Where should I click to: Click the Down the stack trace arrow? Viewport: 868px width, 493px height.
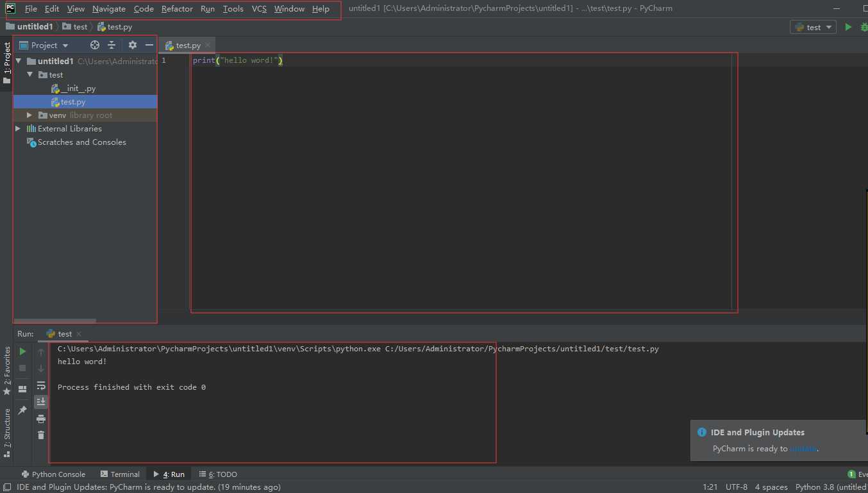click(41, 369)
